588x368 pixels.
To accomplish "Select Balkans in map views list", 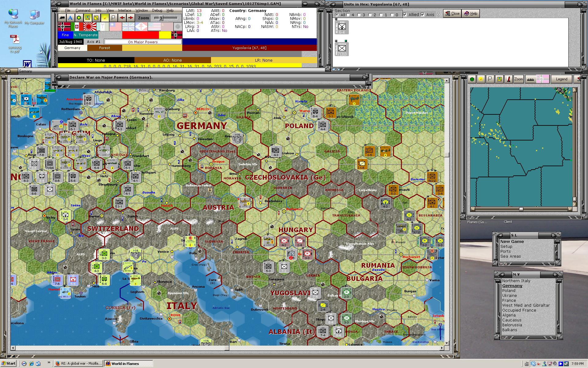I will tap(510, 330).
